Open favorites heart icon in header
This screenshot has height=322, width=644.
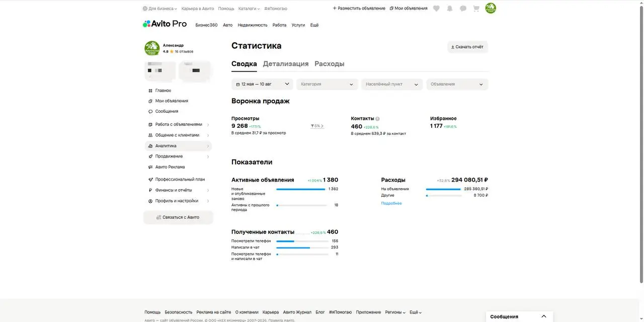tap(436, 9)
